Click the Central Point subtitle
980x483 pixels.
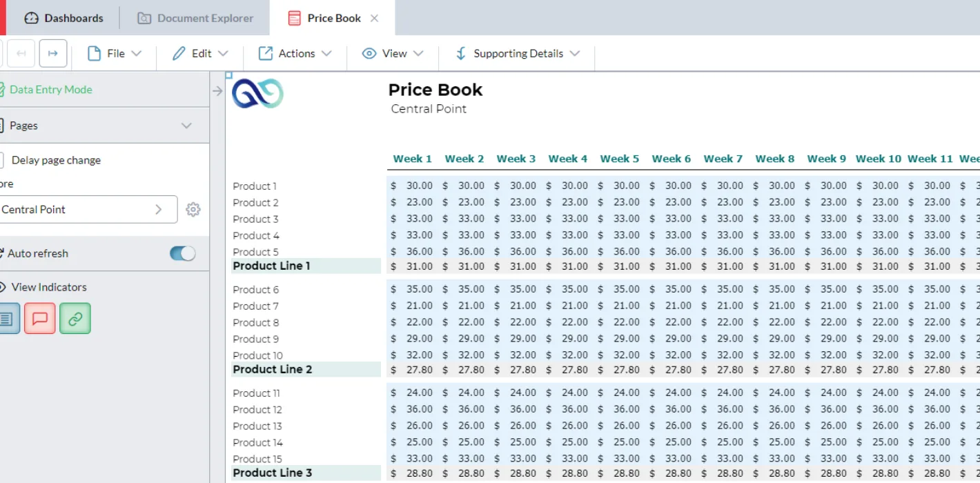[429, 109]
